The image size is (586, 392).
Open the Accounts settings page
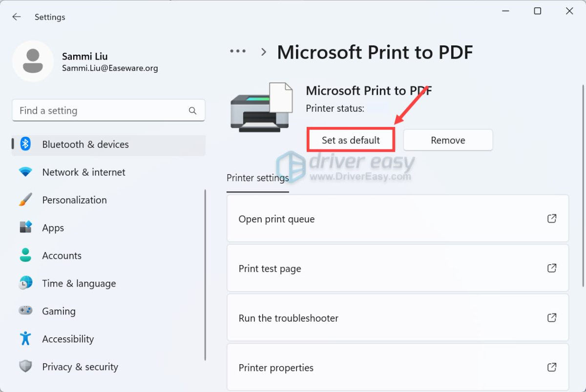[62, 256]
